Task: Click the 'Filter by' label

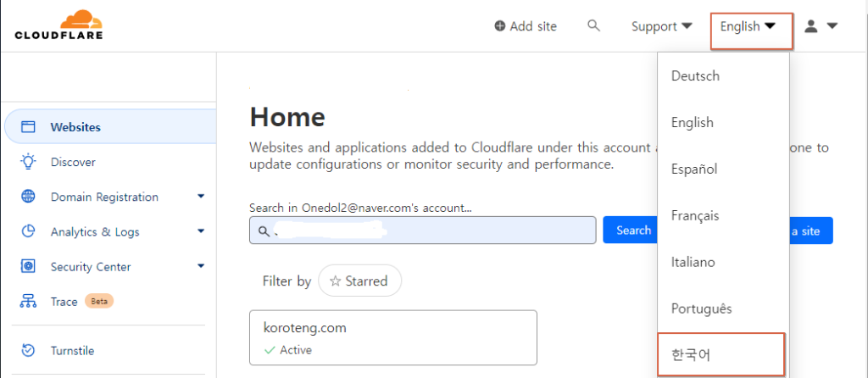Action: click(287, 281)
